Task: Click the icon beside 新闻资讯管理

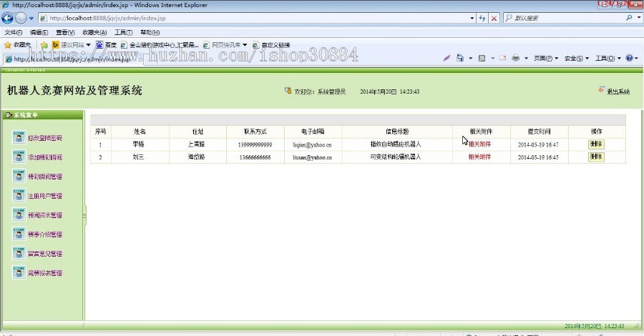Action: (19, 214)
